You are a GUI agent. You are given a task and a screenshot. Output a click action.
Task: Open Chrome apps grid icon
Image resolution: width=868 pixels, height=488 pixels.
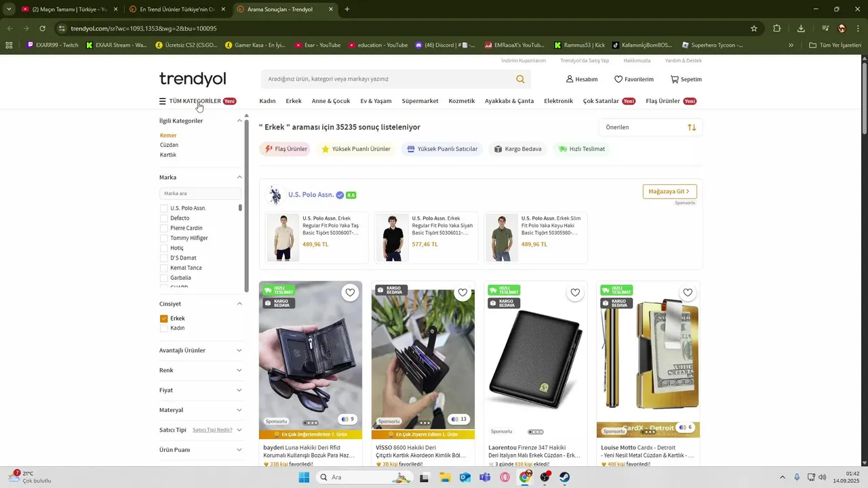click(x=9, y=45)
